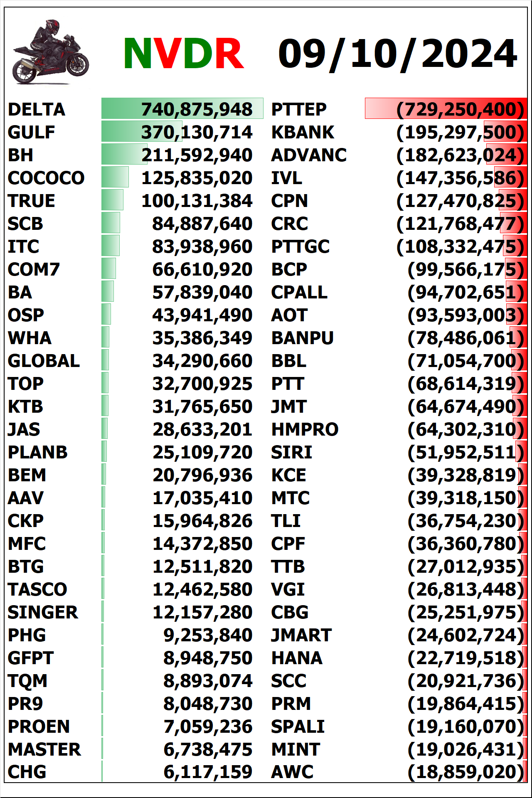Select the PTTEP stock symbol
Viewport: 532px width, 798px height.
click(x=299, y=109)
